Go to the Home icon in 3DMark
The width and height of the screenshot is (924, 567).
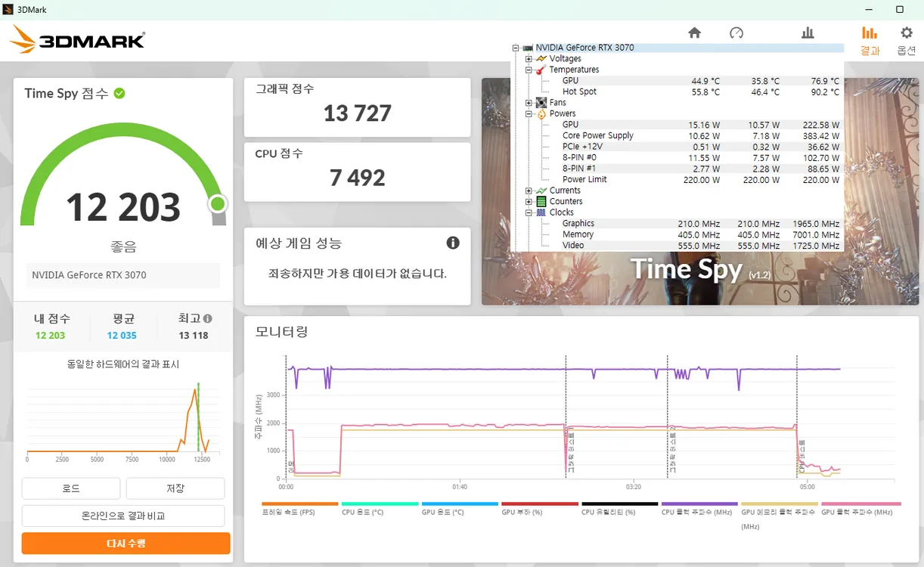[x=694, y=33]
